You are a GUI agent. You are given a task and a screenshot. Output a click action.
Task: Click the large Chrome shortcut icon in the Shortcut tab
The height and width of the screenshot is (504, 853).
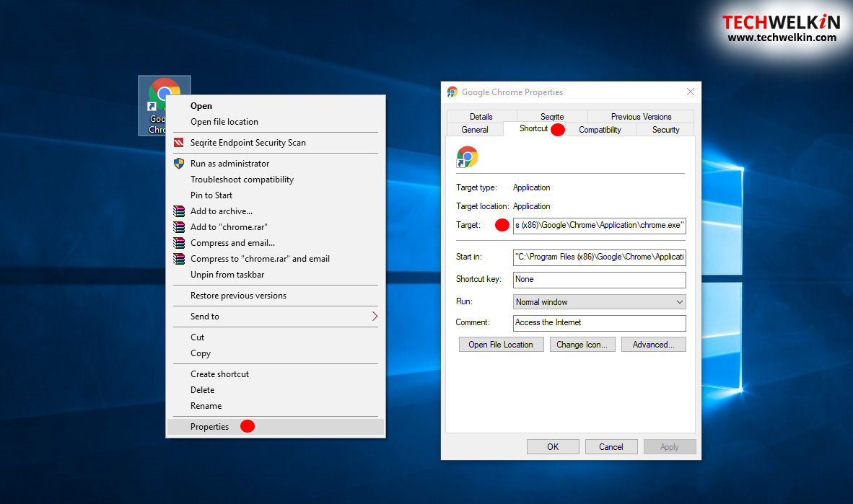pos(468,156)
